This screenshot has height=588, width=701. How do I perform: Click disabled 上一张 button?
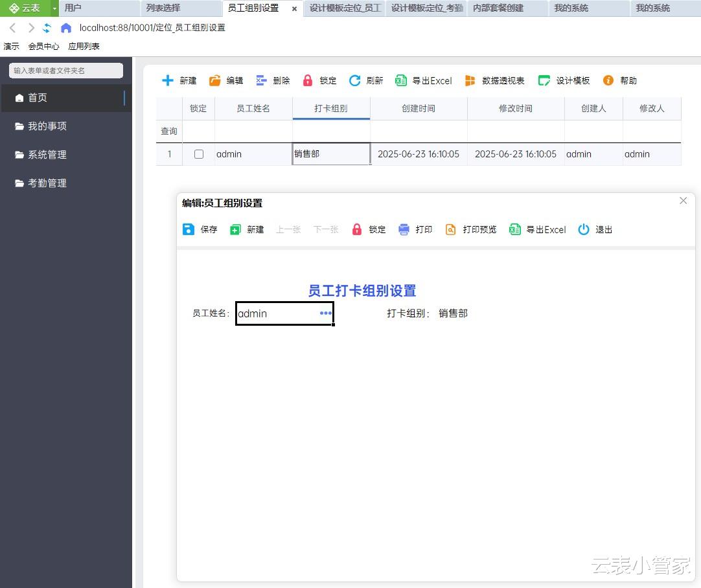click(288, 229)
